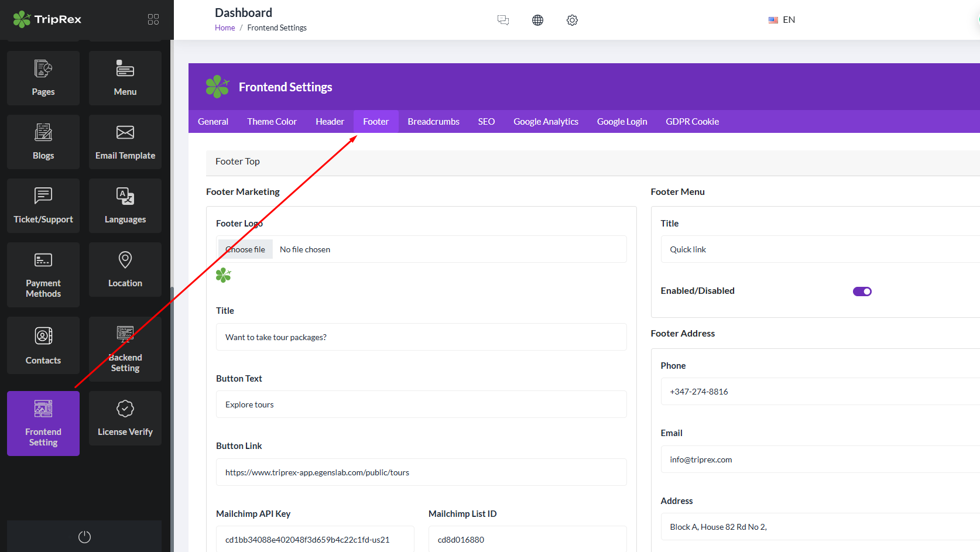
Task: Go to Ticket/Support section
Action: 43,205
